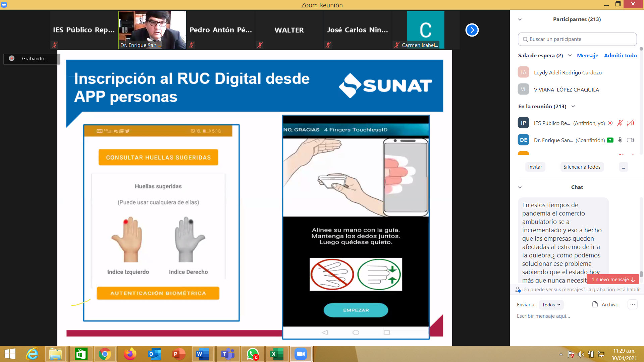Click muted mic icon on IES Público tile
This screenshot has width=644, height=362.
click(55, 45)
